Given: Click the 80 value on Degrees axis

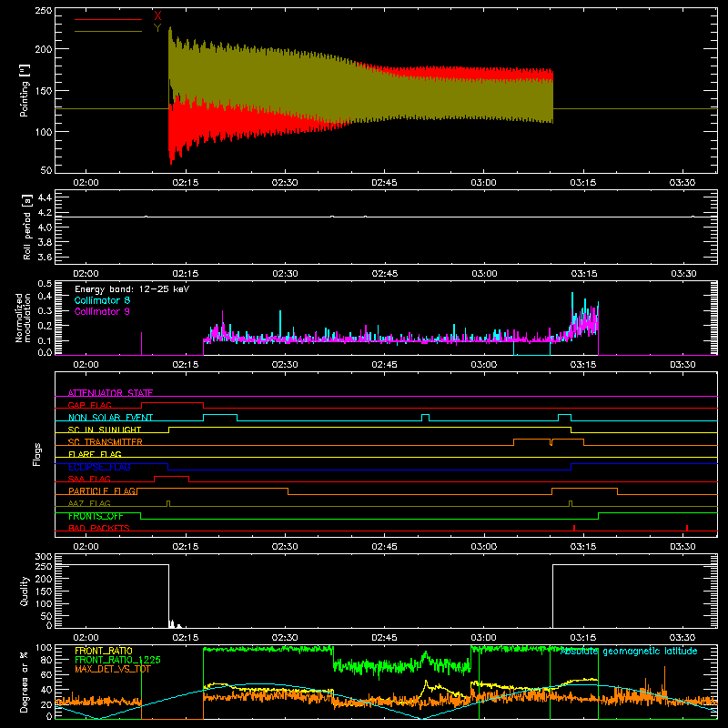Looking at the screenshot, I should click(x=46, y=660).
